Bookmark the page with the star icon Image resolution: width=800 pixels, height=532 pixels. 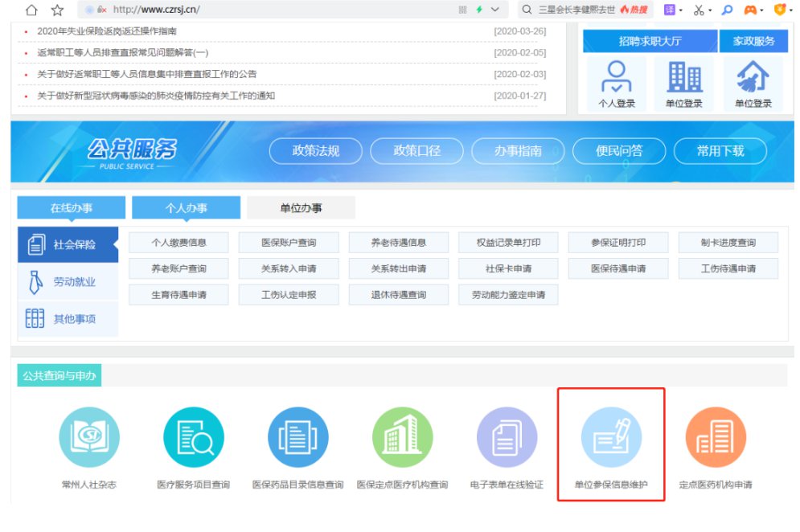coord(57,10)
